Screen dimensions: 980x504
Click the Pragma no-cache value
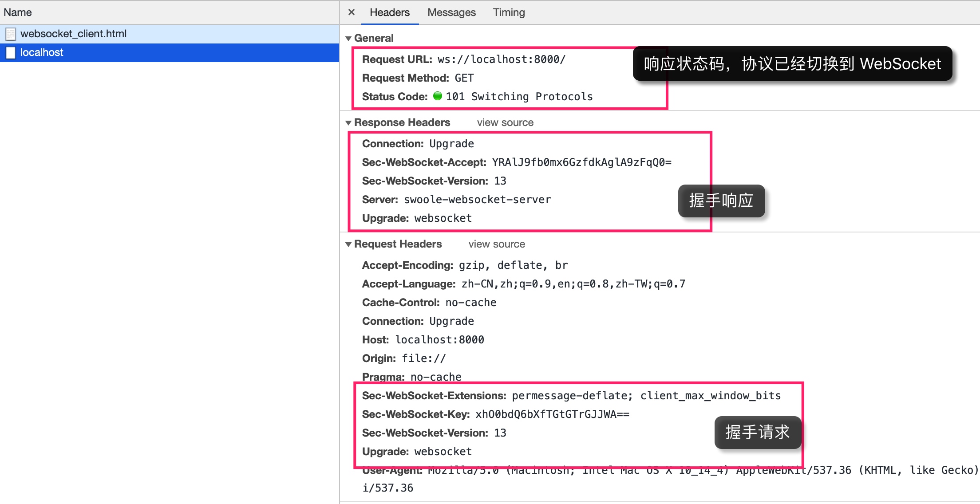[436, 377]
